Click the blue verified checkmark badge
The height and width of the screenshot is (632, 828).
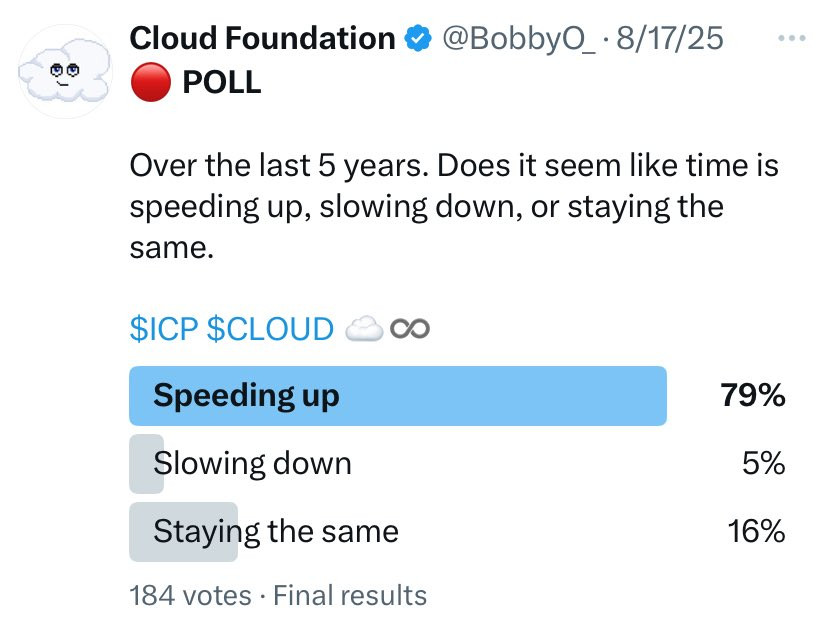418,39
